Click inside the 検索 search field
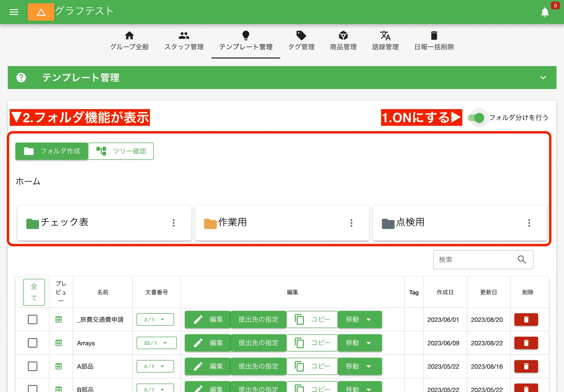 [x=477, y=260]
